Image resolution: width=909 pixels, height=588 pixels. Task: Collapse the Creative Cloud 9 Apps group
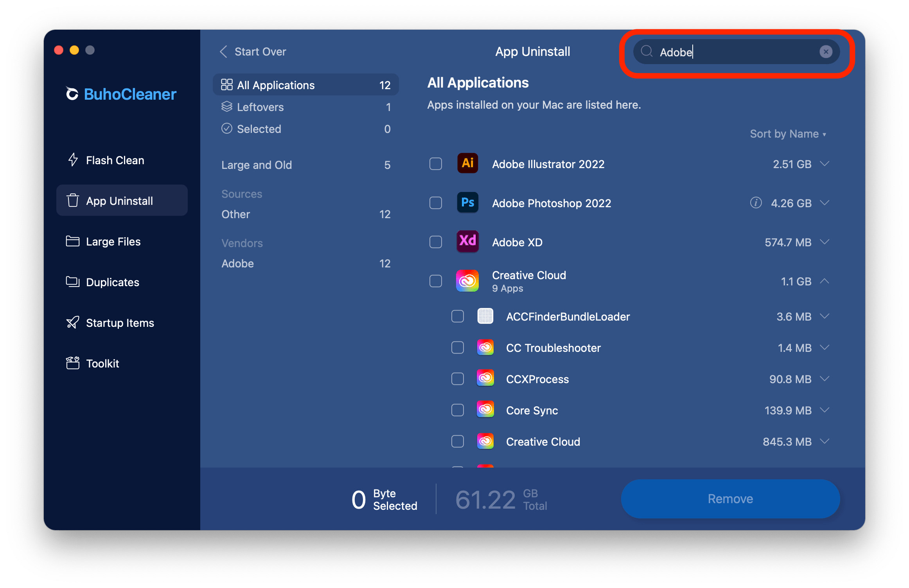(825, 281)
